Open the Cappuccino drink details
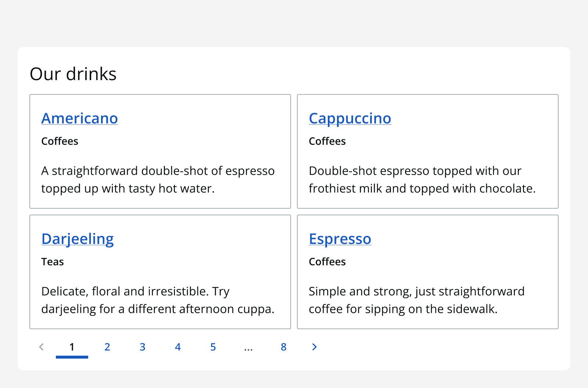This screenshot has height=388, width=588. [x=350, y=118]
